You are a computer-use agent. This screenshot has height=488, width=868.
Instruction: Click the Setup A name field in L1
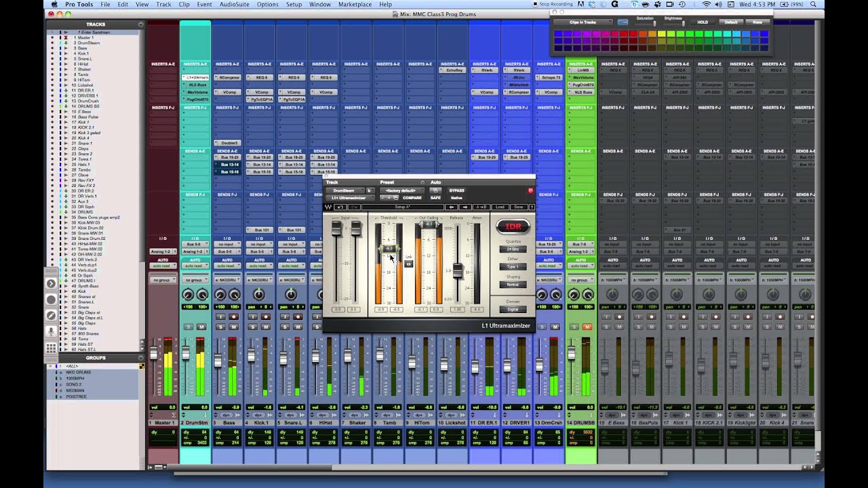point(402,207)
